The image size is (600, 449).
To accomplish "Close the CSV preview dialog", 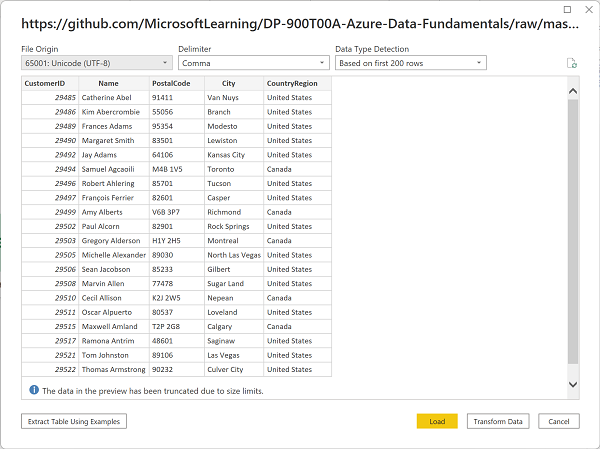I will point(589,9).
